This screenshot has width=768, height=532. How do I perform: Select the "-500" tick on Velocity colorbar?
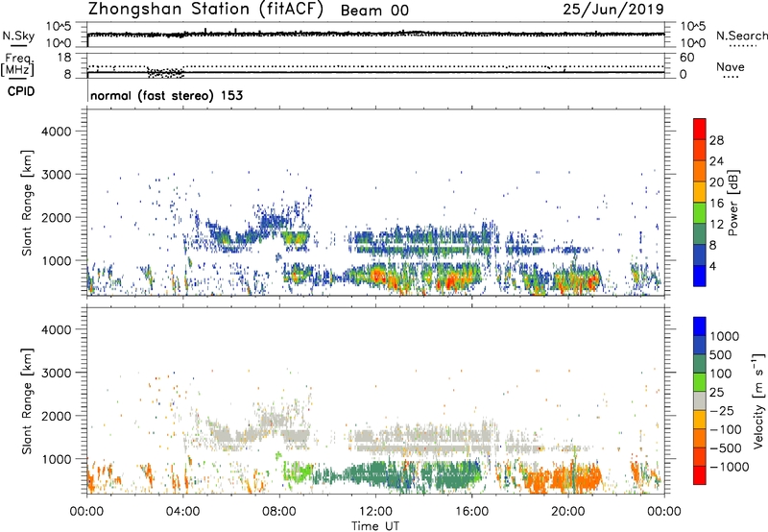pyautogui.click(x=726, y=447)
